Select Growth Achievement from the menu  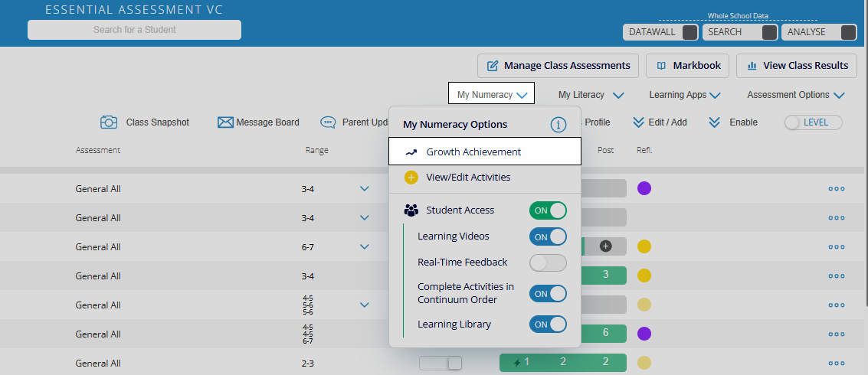tap(485, 152)
